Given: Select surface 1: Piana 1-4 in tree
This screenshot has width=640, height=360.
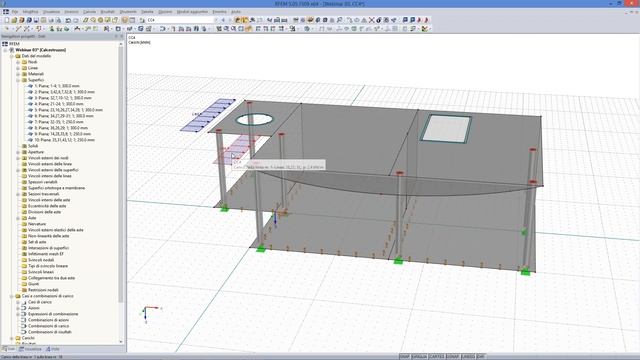Looking at the screenshot, I should point(57,86).
